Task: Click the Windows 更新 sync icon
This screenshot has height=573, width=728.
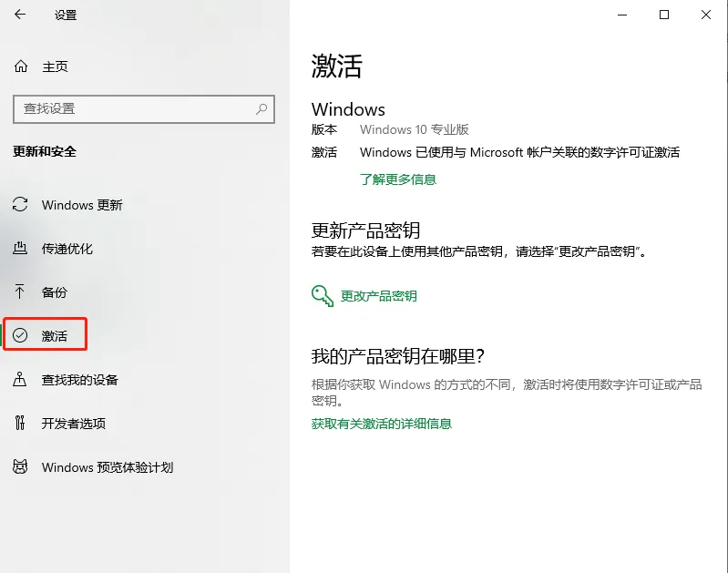Action: click(x=20, y=204)
